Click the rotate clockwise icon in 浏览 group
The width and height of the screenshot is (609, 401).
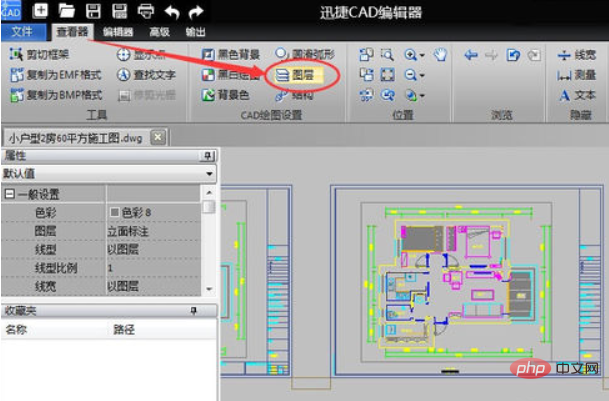[x=534, y=55]
